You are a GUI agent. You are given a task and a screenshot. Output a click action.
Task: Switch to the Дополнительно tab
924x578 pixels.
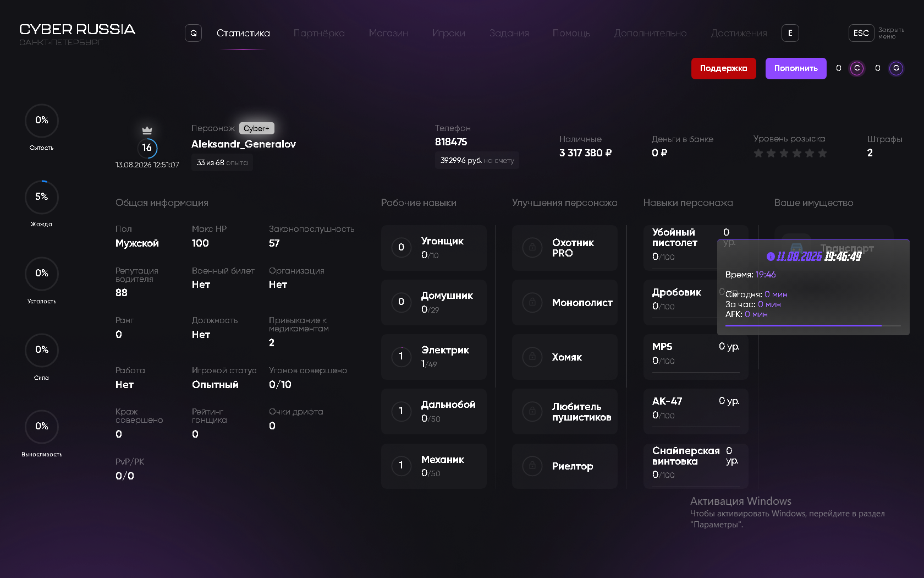[x=651, y=33]
